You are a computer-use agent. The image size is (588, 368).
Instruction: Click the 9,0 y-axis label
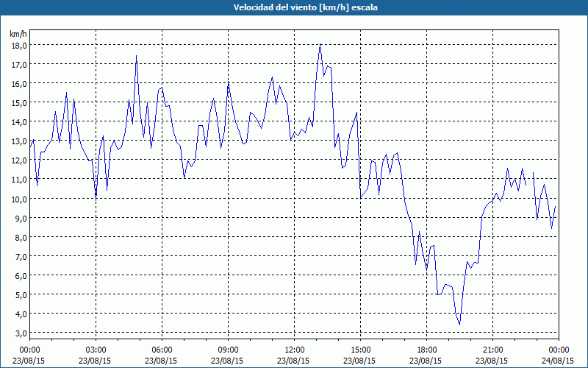point(21,218)
